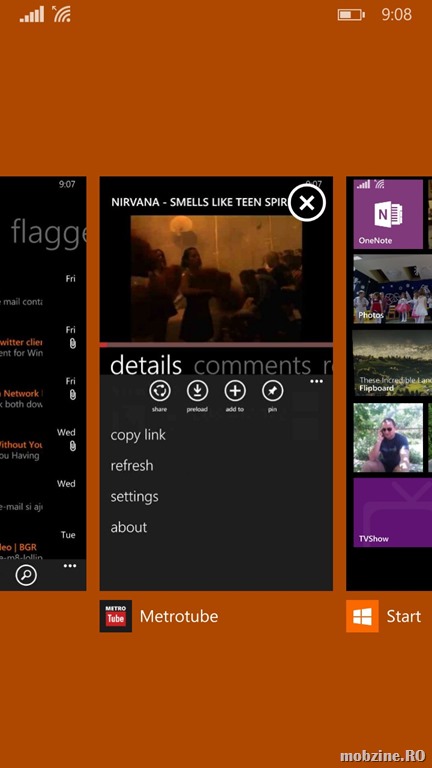Click the 9:08 clock
432x768 pixels.
click(x=397, y=15)
